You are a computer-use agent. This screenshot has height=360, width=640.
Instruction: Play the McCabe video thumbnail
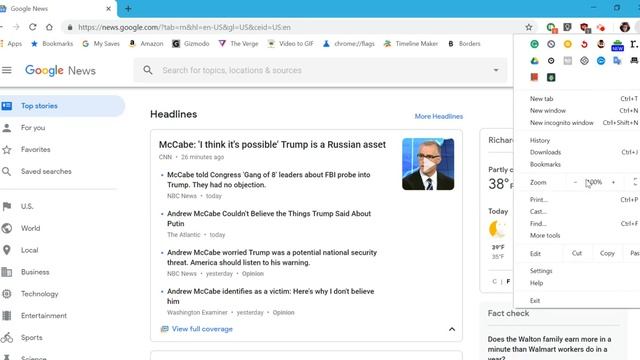click(x=428, y=164)
